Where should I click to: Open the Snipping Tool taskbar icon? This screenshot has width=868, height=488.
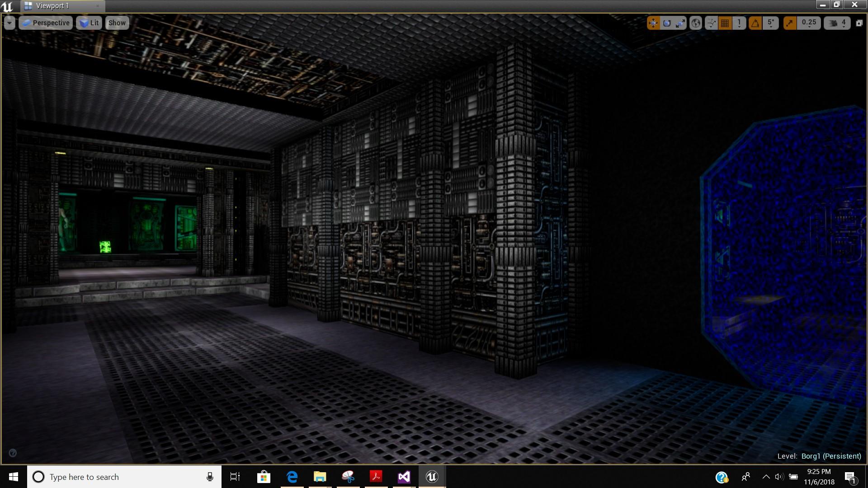point(348,477)
